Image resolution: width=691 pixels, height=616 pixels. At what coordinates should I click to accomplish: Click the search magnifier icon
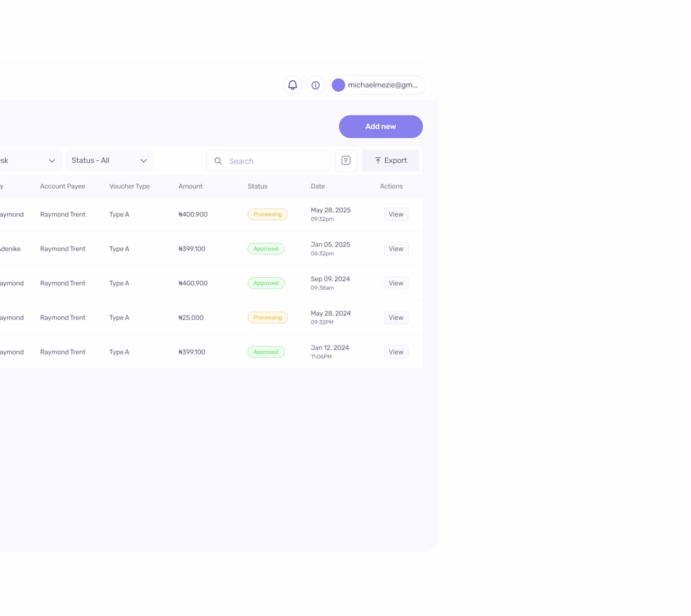pos(218,161)
